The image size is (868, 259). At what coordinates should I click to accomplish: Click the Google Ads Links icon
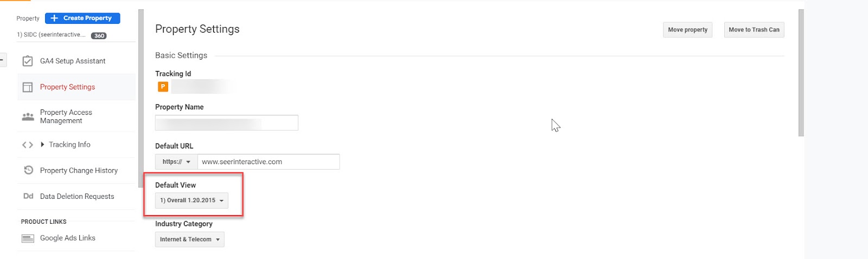pos(28,238)
